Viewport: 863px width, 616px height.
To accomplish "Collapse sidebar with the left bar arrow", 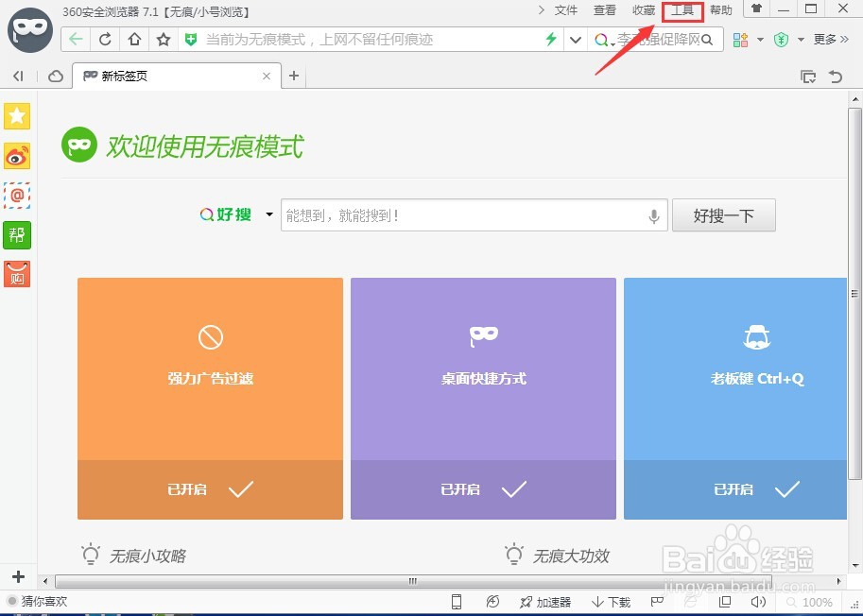I will [19, 76].
